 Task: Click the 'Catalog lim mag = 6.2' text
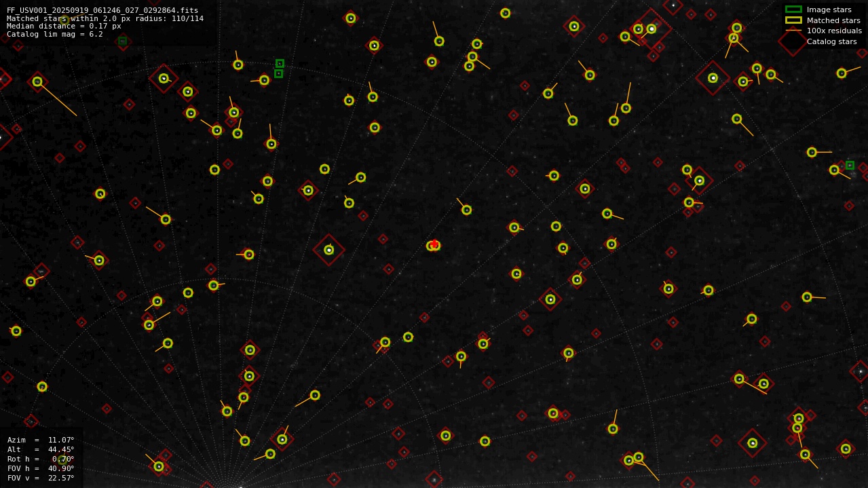coord(55,34)
